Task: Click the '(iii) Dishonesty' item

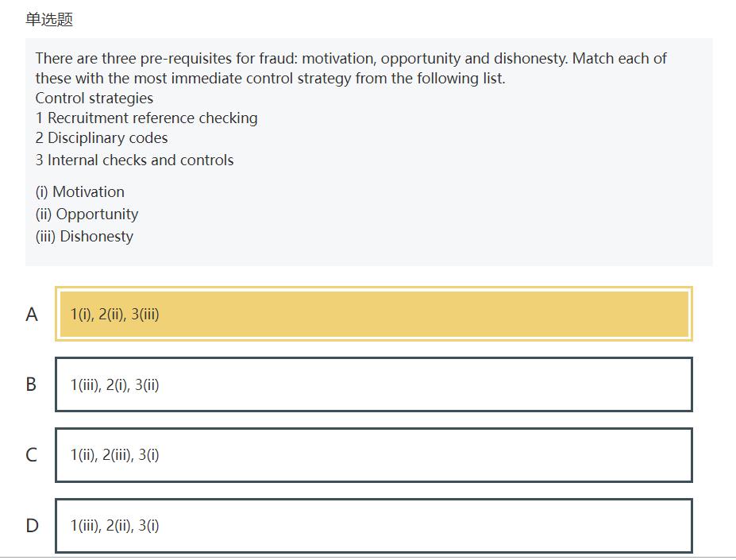Action: coord(85,237)
